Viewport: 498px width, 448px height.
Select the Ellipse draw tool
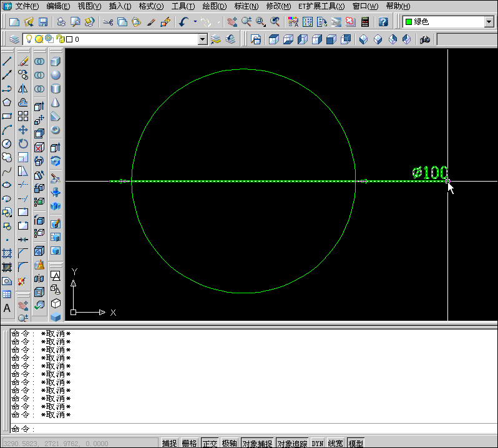pyautogui.click(x=7, y=185)
